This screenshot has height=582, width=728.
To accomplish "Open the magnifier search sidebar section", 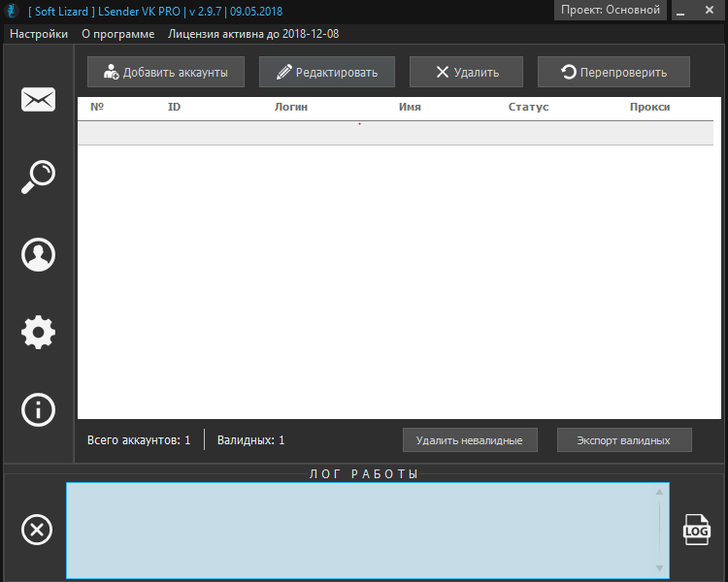I will coord(38,177).
